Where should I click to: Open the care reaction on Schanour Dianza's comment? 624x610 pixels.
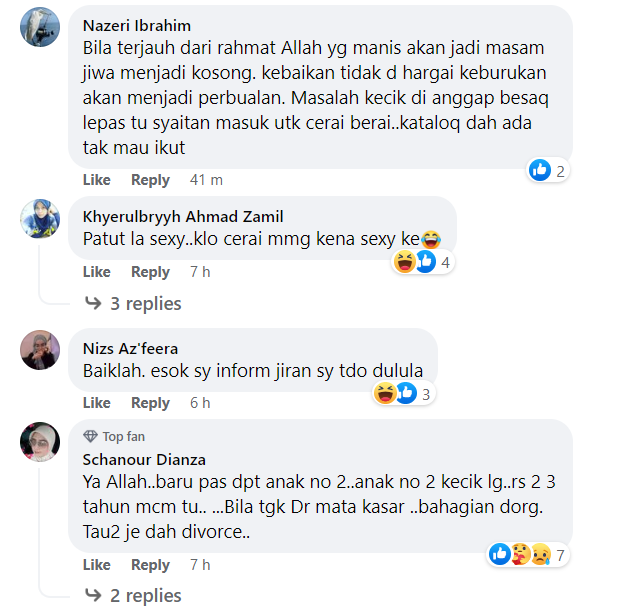[x=521, y=554]
